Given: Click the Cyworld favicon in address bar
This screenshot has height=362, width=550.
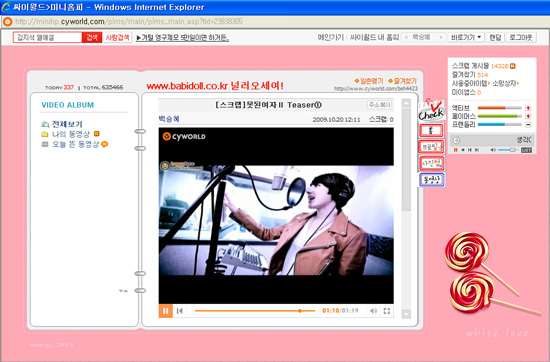Looking at the screenshot, I should [7, 22].
